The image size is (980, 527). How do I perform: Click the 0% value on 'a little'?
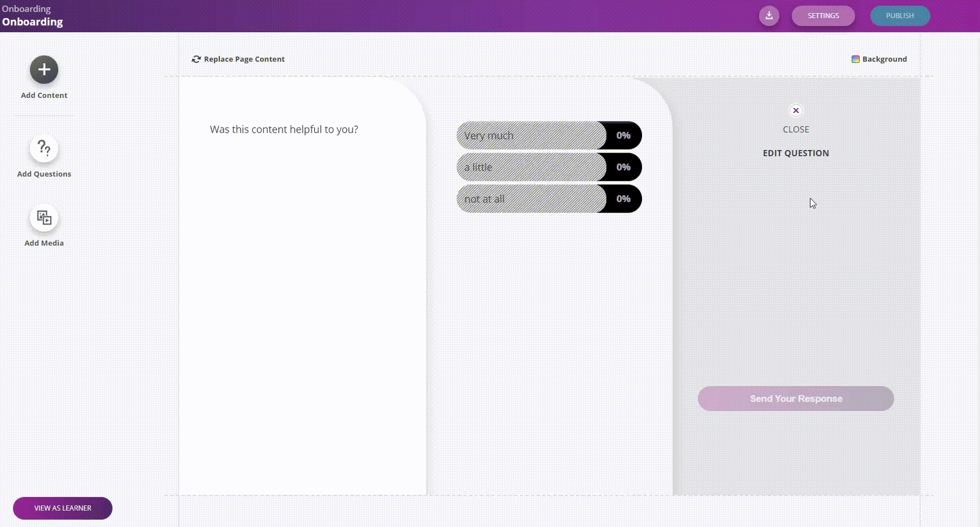click(x=623, y=167)
